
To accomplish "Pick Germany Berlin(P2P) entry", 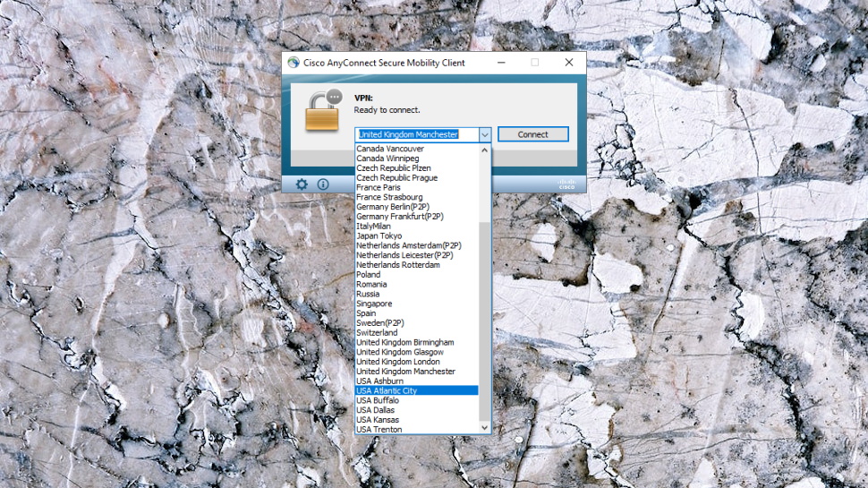I will coord(417,207).
